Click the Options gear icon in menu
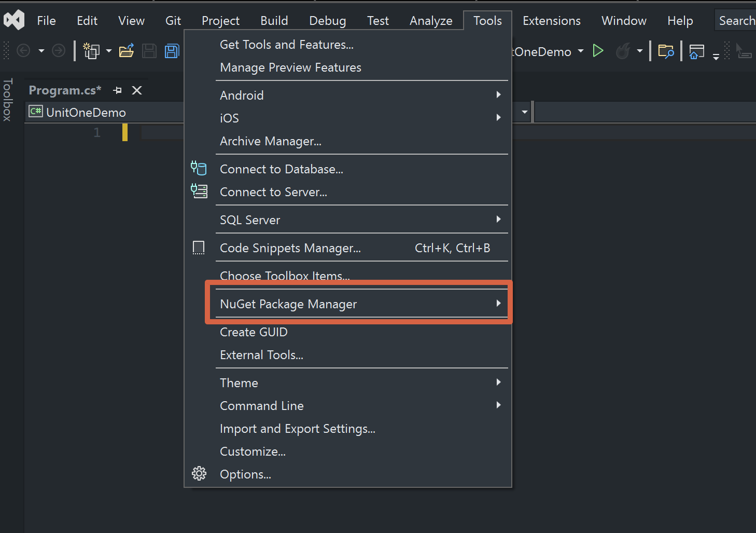This screenshot has width=756, height=533. coord(199,474)
